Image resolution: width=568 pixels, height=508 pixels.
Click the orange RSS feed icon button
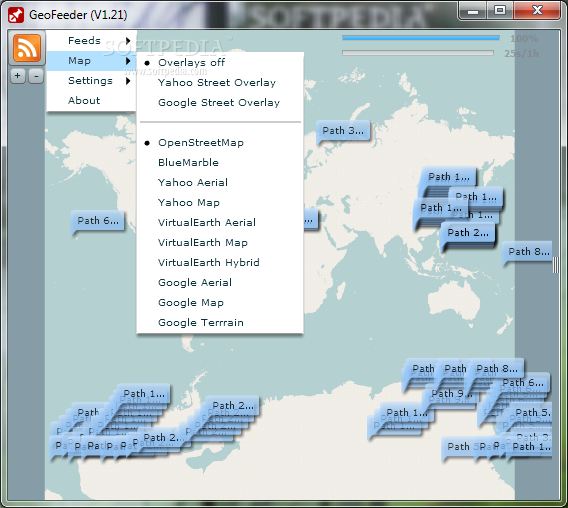(x=27, y=47)
